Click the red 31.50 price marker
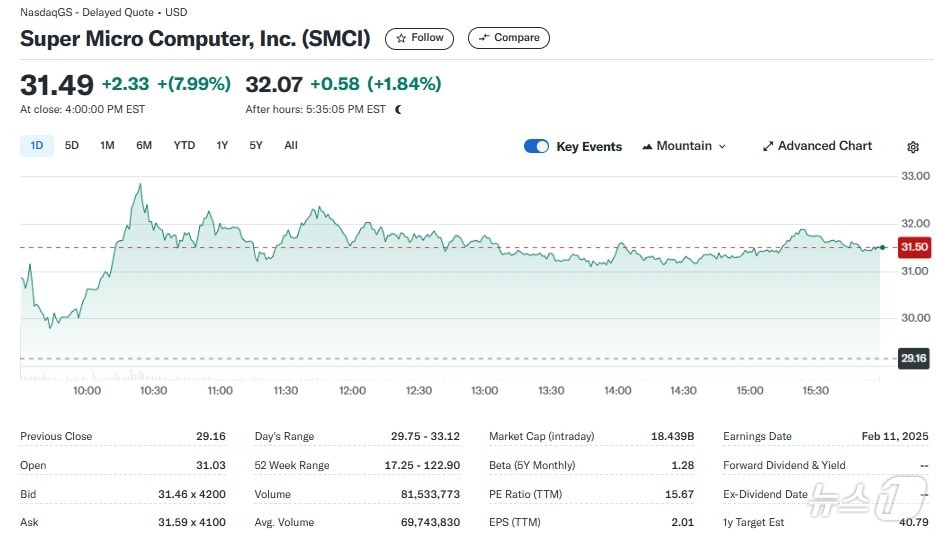 [x=913, y=247]
